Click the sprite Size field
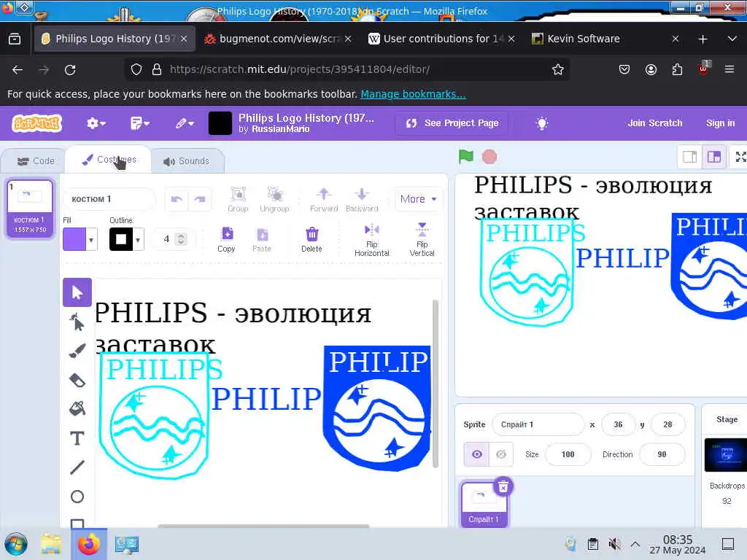The image size is (747, 560). point(568,454)
